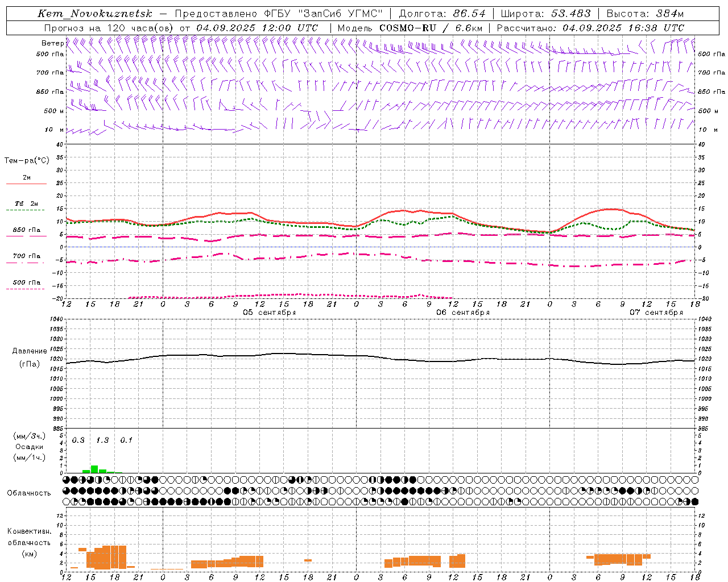728x582 pixels.
Task: Click the left convective cloud axis value 12
Action: 60,516
